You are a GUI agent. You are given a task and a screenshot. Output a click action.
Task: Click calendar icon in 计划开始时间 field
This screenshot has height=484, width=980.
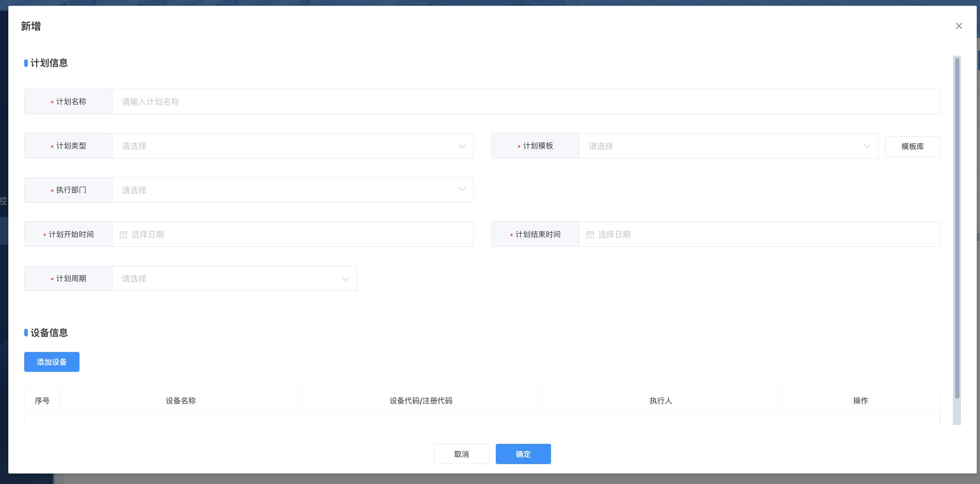pyautogui.click(x=123, y=234)
